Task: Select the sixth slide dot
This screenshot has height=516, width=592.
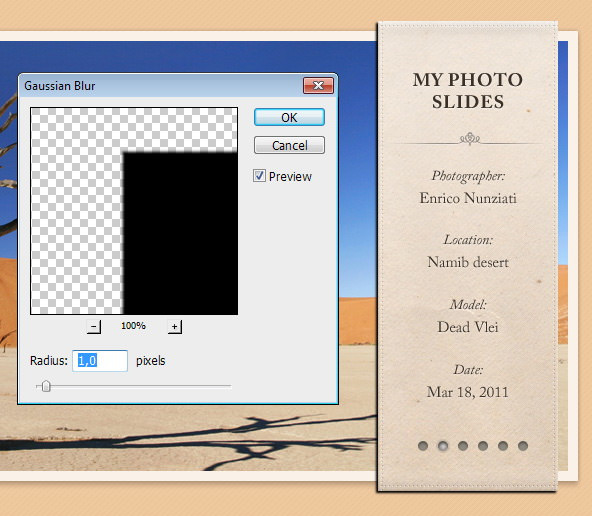Action: (523, 446)
